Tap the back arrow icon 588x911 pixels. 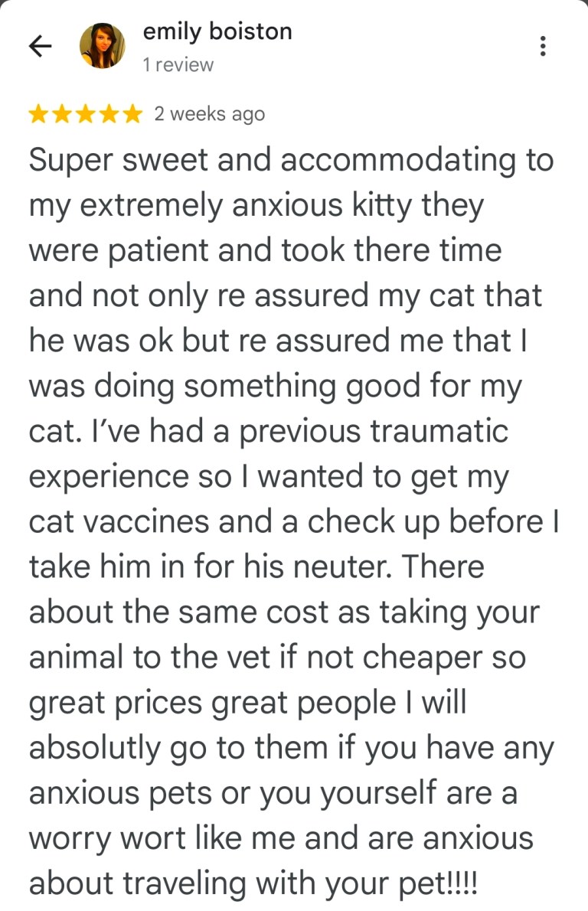pos(40,47)
